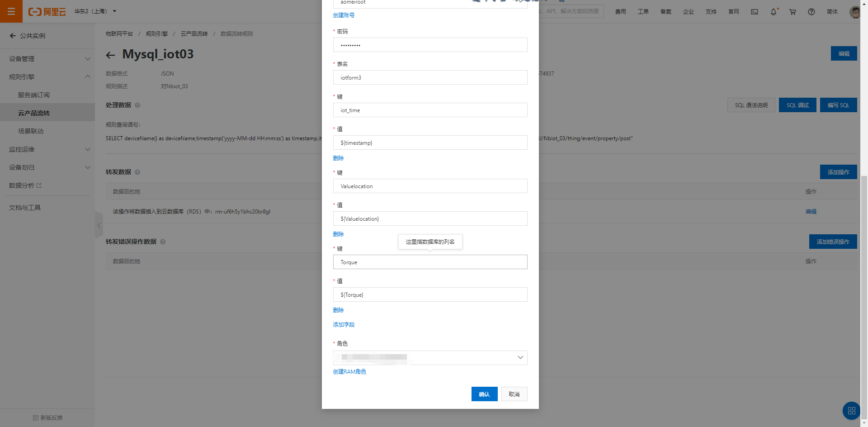The height and width of the screenshot is (427, 868).
Task: Open the 华东2（上海） region dropdown
Action: 95,11
